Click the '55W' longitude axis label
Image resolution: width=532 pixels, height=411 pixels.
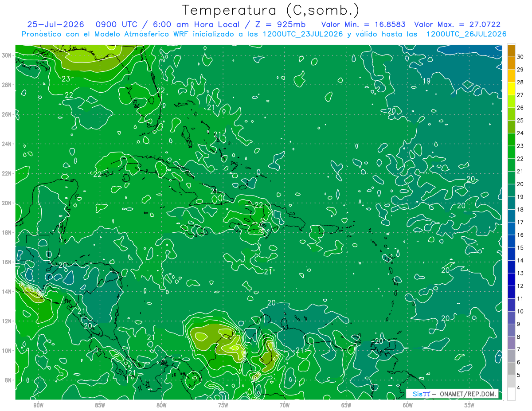click(469, 405)
